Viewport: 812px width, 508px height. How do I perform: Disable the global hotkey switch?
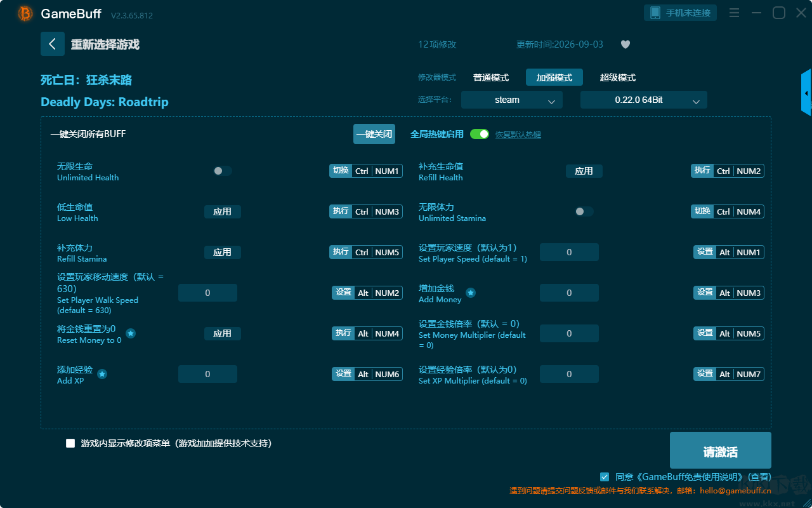[x=480, y=134]
